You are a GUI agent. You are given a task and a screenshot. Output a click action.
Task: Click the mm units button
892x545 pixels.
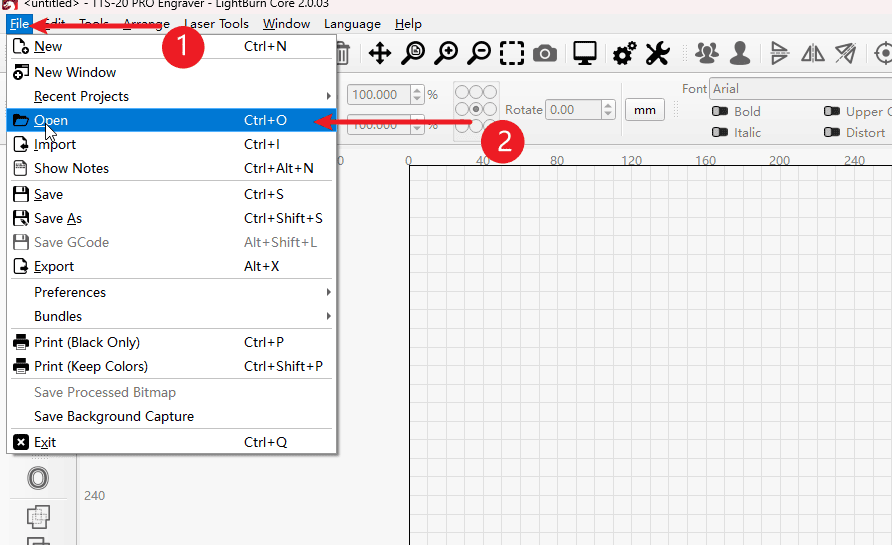(644, 110)
